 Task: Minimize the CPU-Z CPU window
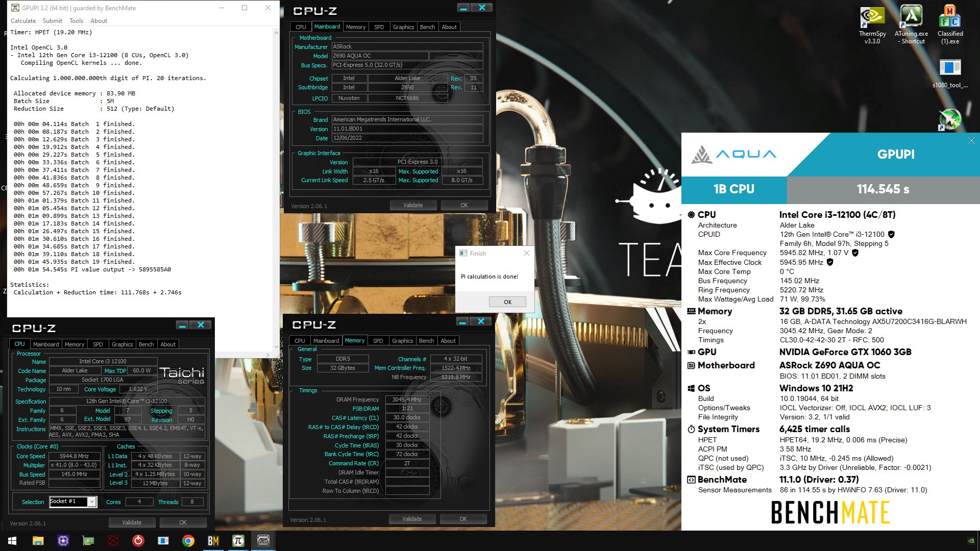tap(182, 325)
